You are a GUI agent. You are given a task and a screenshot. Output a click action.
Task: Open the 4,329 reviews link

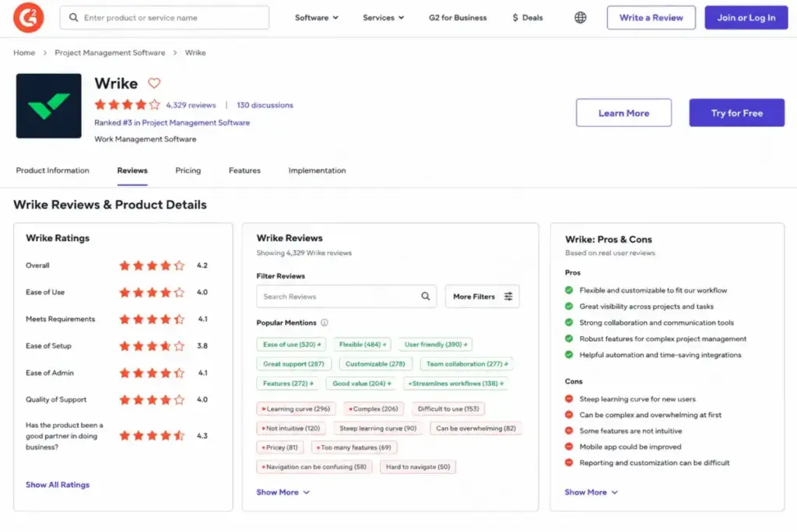coord(191,105)
